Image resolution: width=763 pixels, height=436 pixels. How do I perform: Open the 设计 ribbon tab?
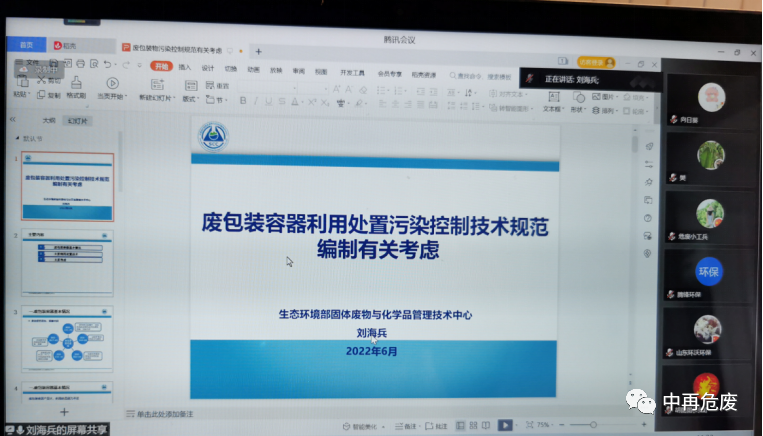coord(208,69)
